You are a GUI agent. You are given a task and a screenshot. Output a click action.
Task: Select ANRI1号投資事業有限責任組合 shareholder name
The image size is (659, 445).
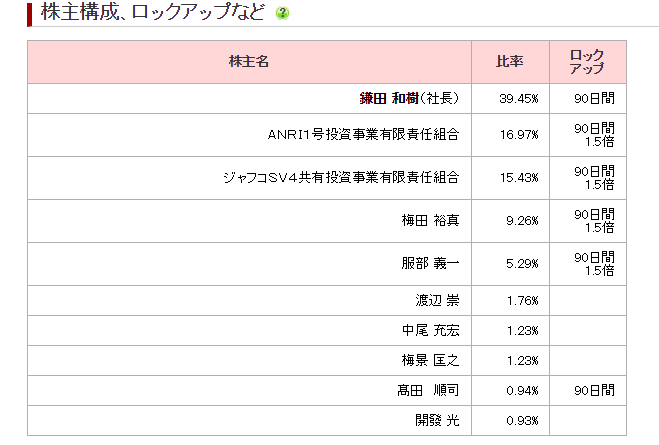[363, 135]
